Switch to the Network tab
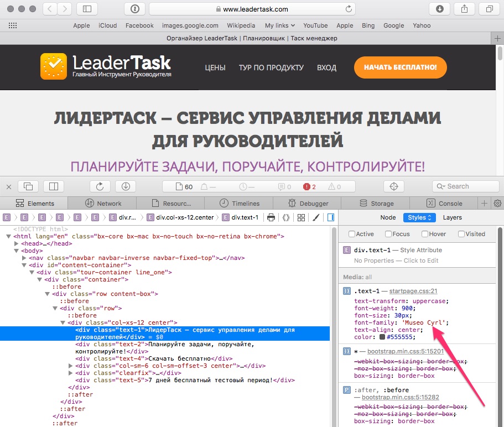This screenshot has height=427, width=504. pyautogui.click(x=102, y=204)
